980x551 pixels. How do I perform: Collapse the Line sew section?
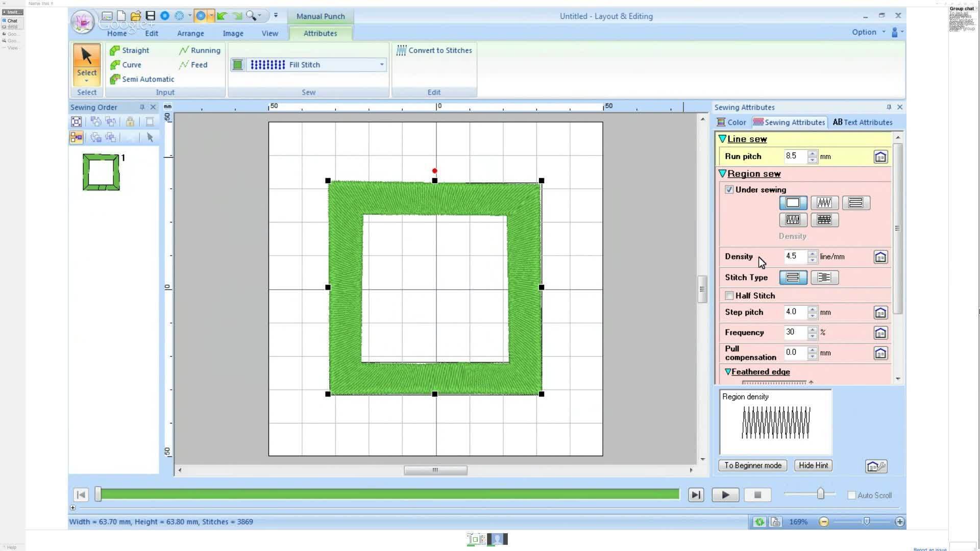click(x=722, y=139)
